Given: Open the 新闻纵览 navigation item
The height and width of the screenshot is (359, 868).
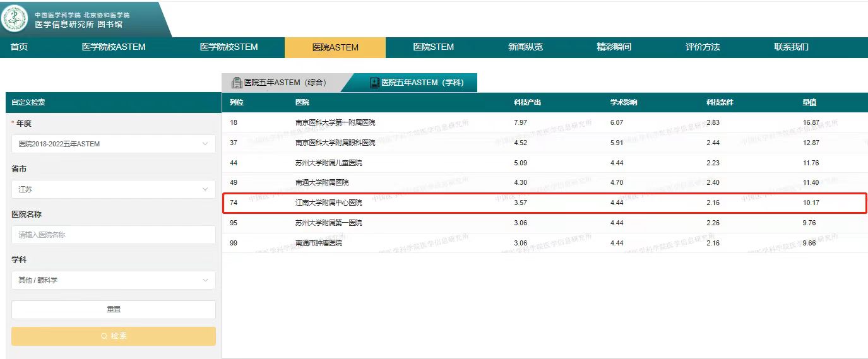Looking at the screenshot, I should click(x=525, y=47).
